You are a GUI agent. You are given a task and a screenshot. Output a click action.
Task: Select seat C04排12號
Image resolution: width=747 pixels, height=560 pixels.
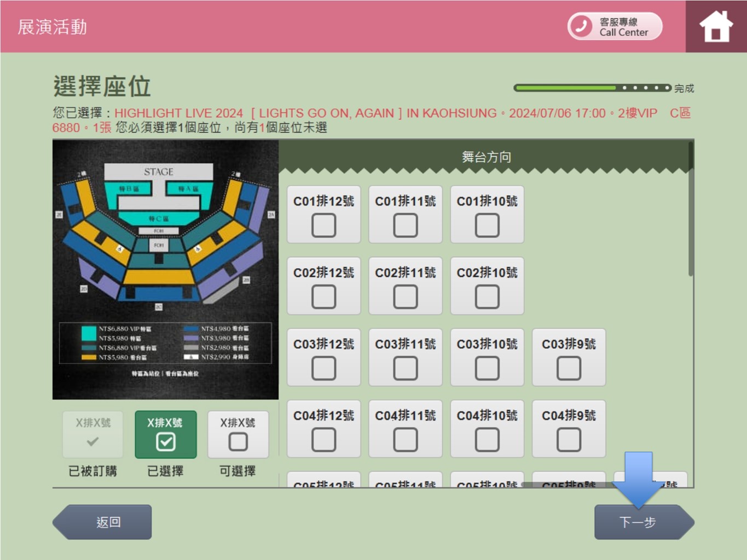tap(324, 429)
